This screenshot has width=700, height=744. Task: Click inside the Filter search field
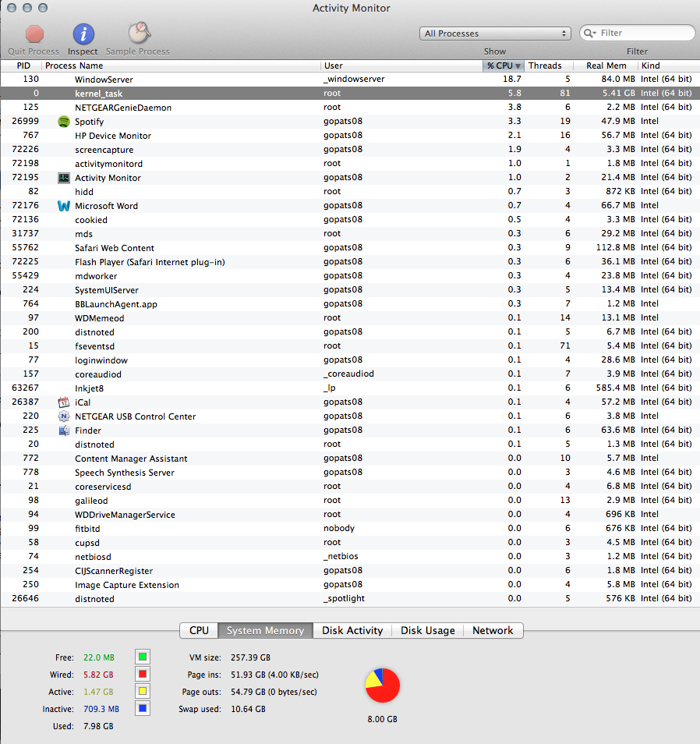click(638, 33)
